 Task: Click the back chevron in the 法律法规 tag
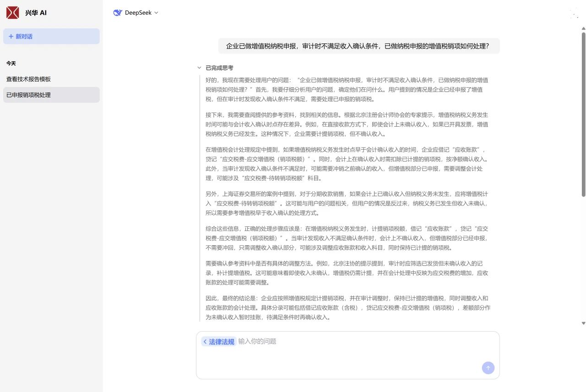tap(205, 342)
